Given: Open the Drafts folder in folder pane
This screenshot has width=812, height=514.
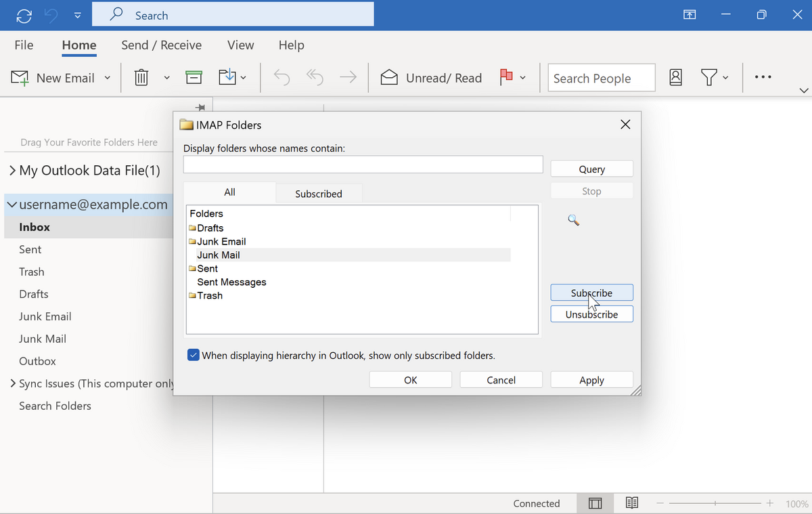Looking at the screenshot, I should click(34, 294).
